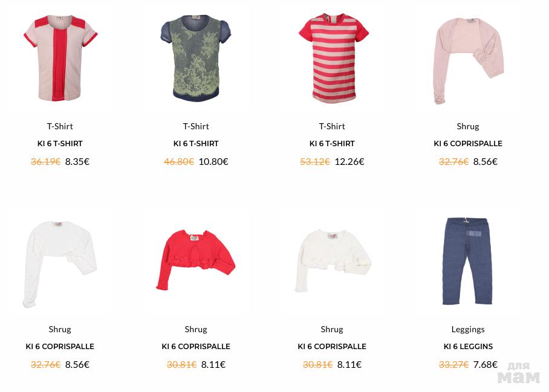549x392 pixels.
Task: Click Shrug category label under red shrug
Action: 196,329
